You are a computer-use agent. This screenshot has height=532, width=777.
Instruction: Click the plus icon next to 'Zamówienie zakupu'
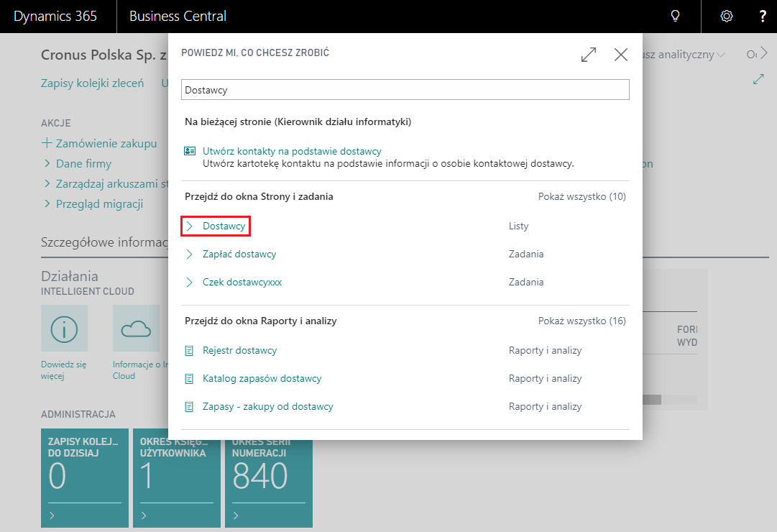tap(47, 143)
